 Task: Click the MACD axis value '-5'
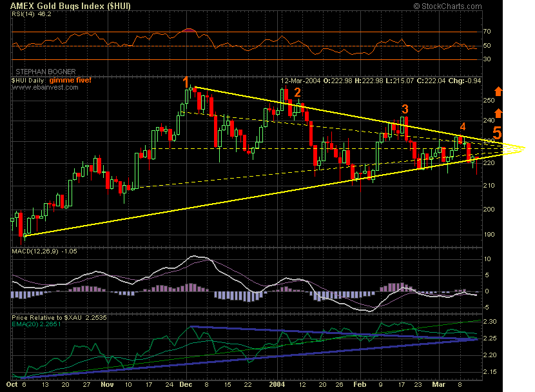pyautogui.click(x=487, y=308)
